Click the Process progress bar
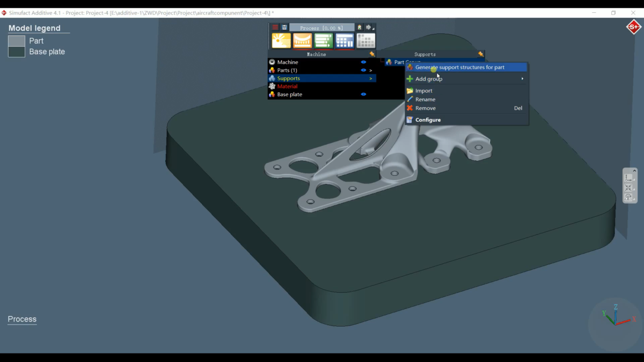Viewport: 644px width, 362px height. coord(321,28)
